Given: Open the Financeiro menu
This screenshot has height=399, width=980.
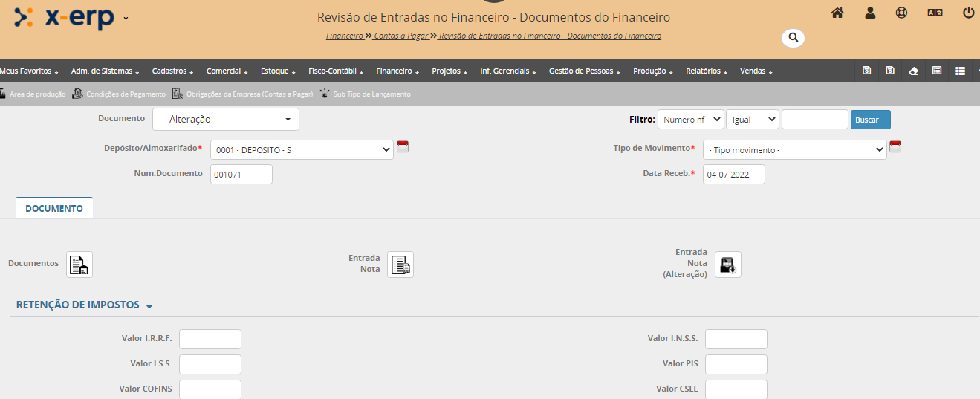Looking at the screenshot, I should coord(397,71).
